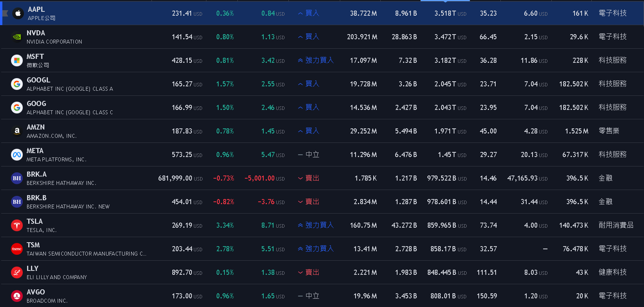The image size is (644, 307).
Task: Click the 3.34% change for TSLA
Action: coord(225,225)
